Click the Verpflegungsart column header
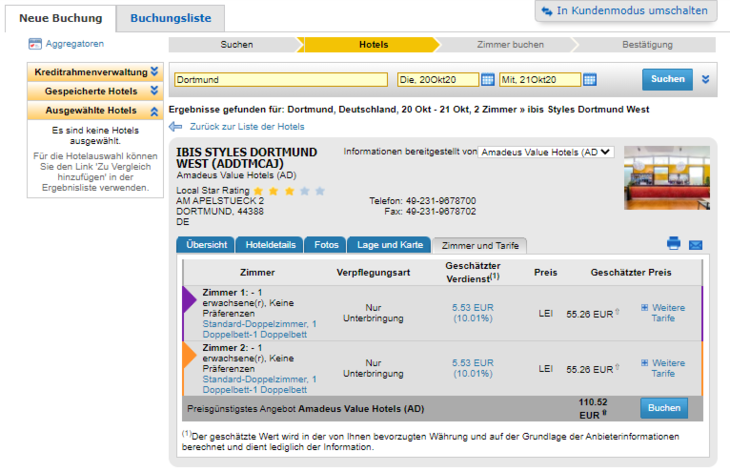This screenshot has width=730, height=472. [x=373, y=272]
